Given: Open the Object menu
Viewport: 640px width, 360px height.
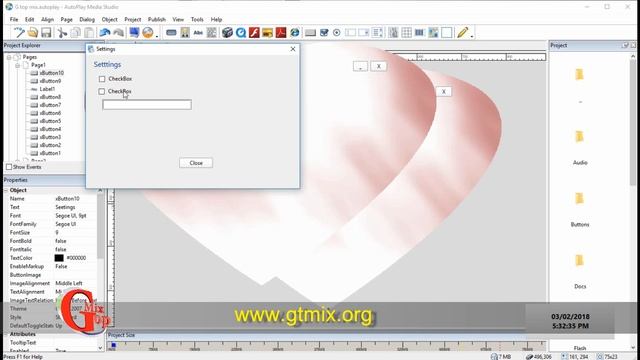Looking at the screenshot, I should point(109,19).
